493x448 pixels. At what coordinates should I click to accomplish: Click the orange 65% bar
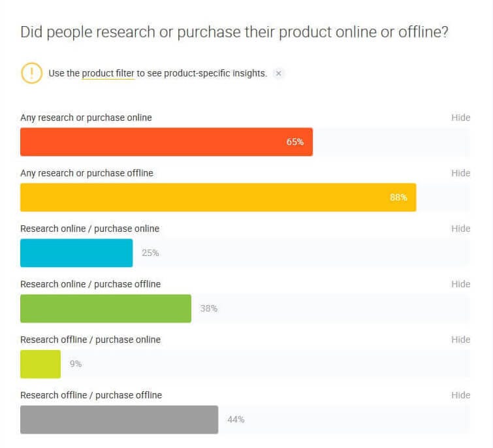167,142
